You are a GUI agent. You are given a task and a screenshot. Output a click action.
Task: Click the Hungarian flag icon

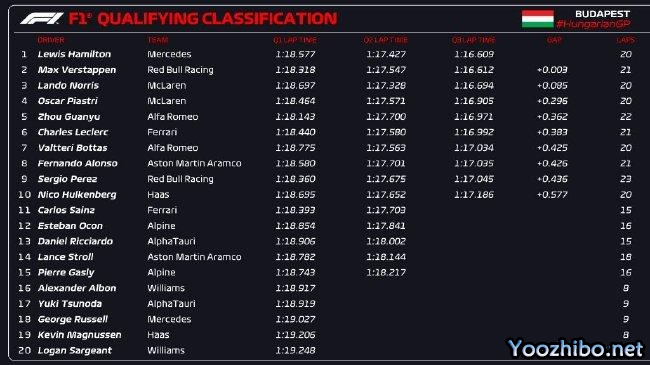[538, 19]
